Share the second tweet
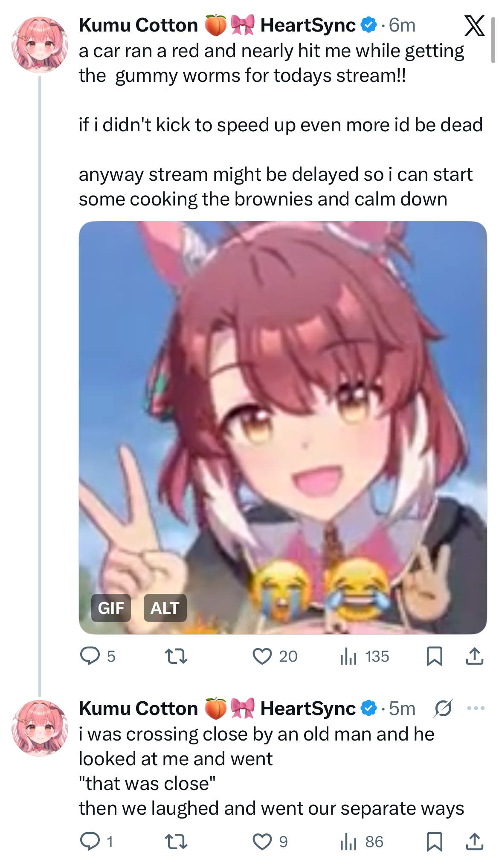Viewport: 499px width, 868px height. tap(474, 842)
